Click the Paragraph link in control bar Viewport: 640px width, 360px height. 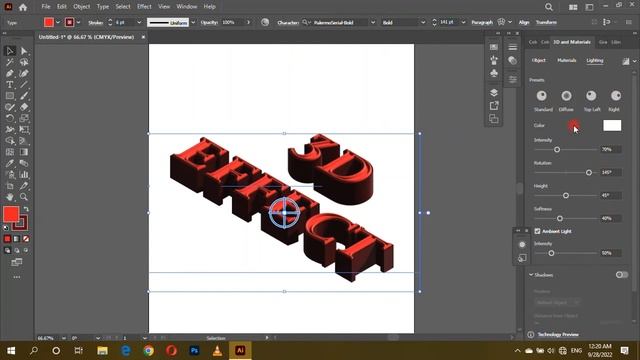click(x=482, y=22)
